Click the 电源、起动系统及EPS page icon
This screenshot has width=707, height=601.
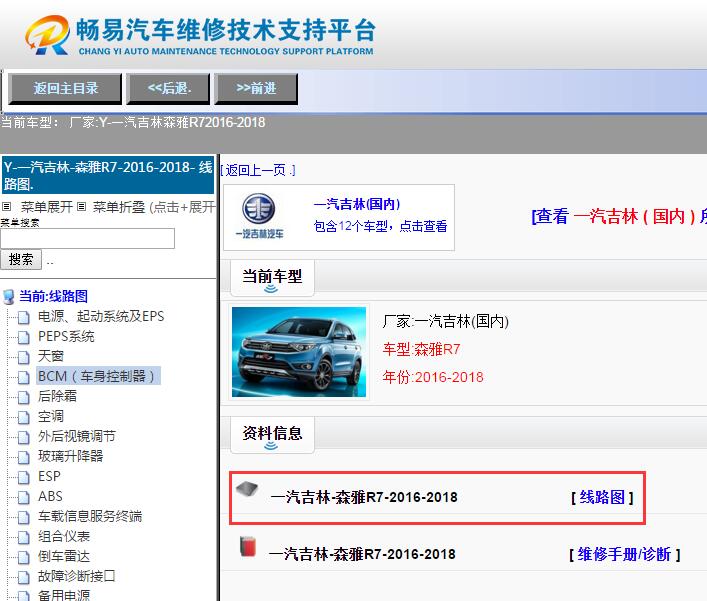[24, 317]
